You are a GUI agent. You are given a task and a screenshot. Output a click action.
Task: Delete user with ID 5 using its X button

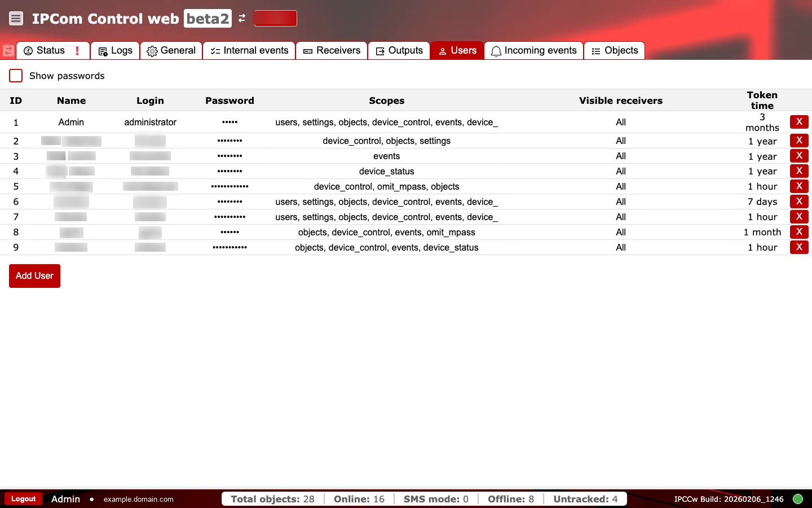799,186
